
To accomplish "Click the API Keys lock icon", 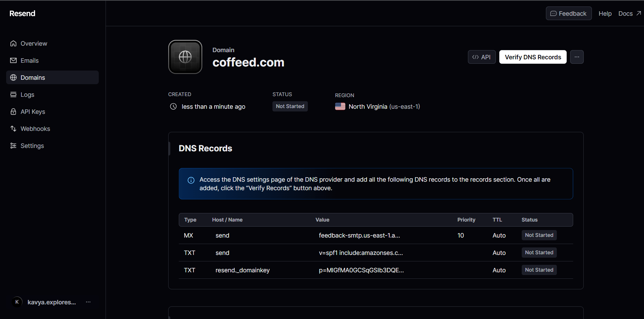I will (13, 111).
